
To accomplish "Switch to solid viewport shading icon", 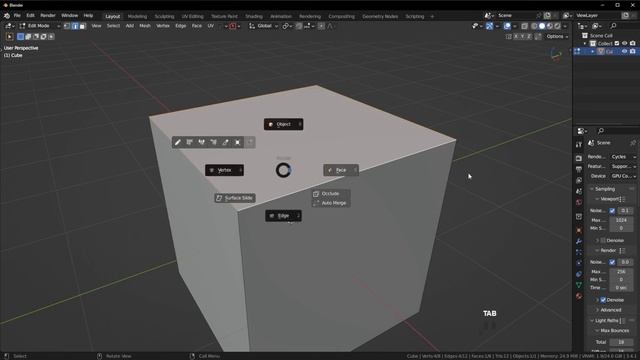I will (542, 26).
